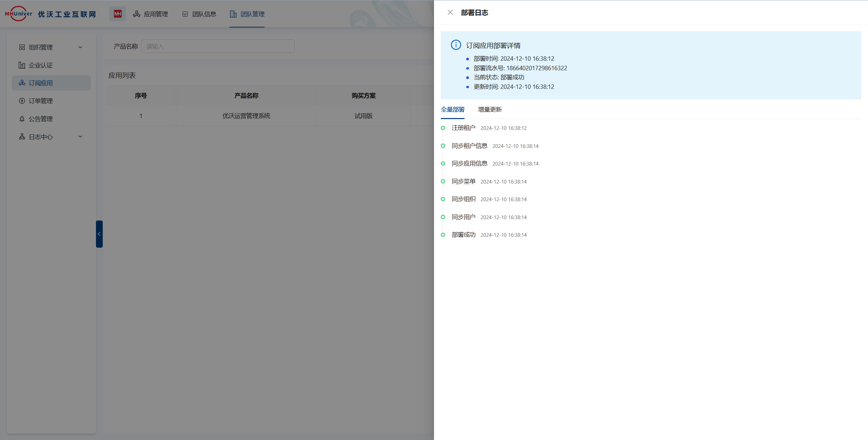Click the 产品名称 search input field
Image resolution: width=868 pixels, height=440 pixels.
pyautogui.click(x=218, y=46)
